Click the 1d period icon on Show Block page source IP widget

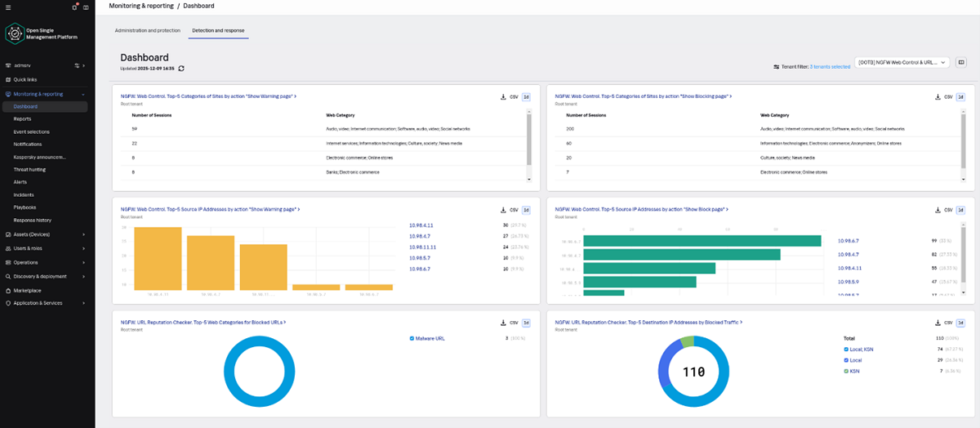click(x=961, y=210)
